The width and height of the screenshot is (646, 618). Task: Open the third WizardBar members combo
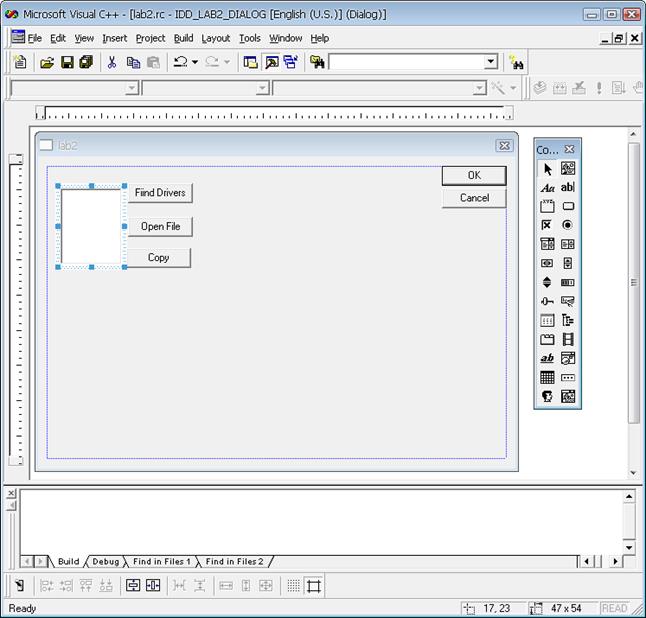click(479, 88)
